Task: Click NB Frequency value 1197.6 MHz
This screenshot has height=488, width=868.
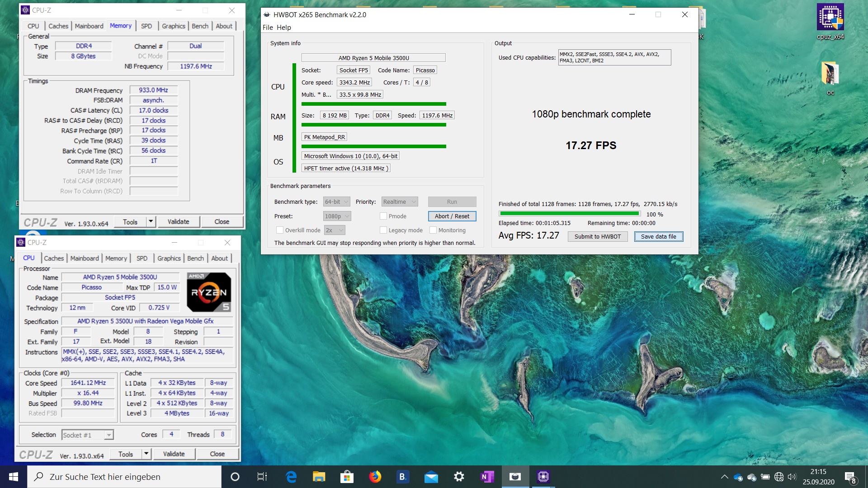Action: (x=196, y=66)
